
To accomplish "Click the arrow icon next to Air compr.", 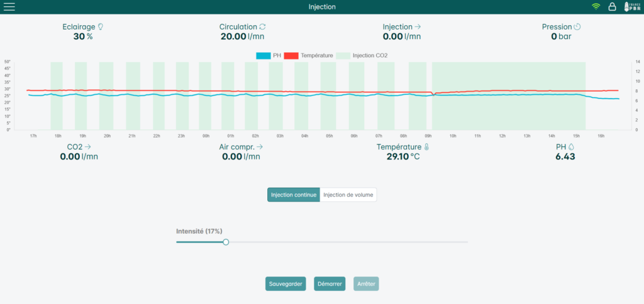I will 259,147.
